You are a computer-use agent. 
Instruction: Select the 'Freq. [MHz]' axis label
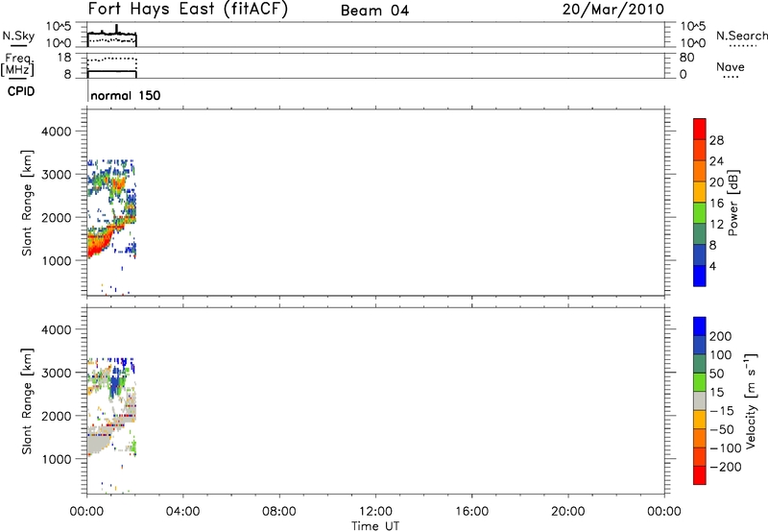tap(17, 65)
